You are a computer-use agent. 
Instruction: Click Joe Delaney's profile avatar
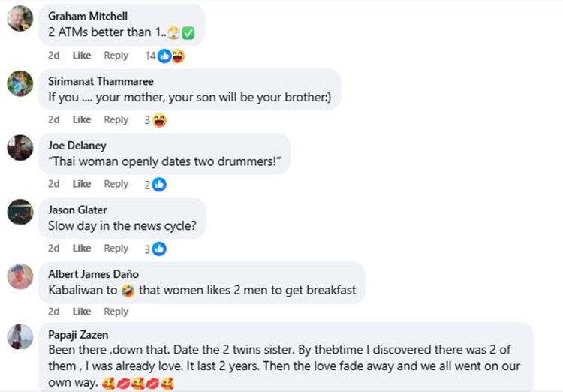point(20,147)
